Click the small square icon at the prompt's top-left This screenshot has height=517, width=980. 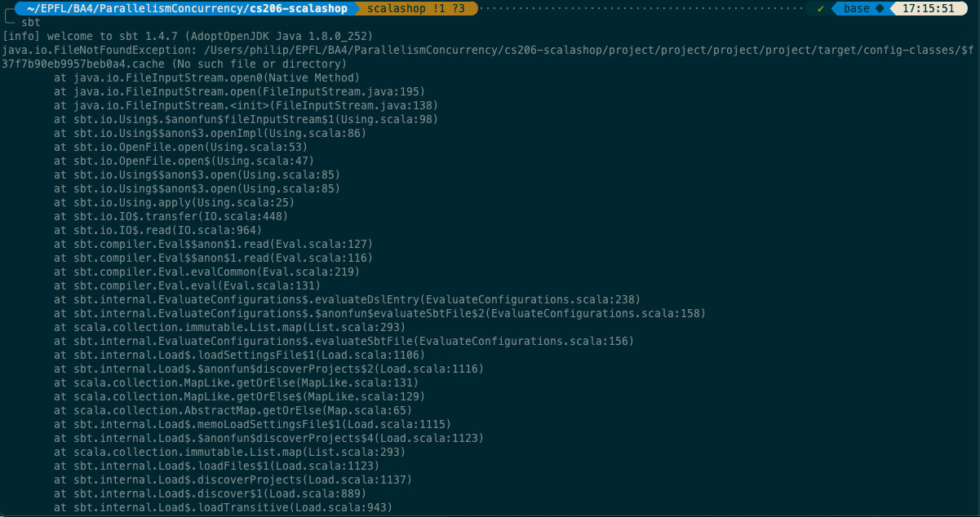8,9
